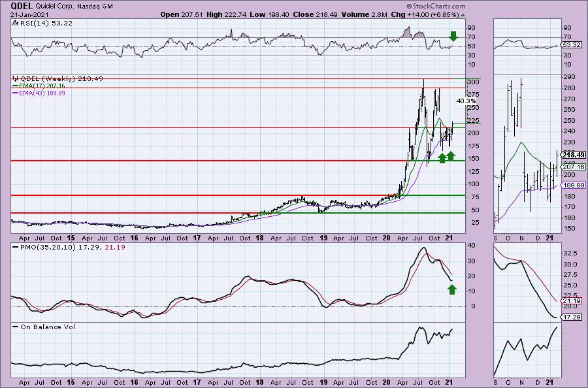Click the line icon beside RSI(14)
Screen dimensions: 588x388
point(16,23)
